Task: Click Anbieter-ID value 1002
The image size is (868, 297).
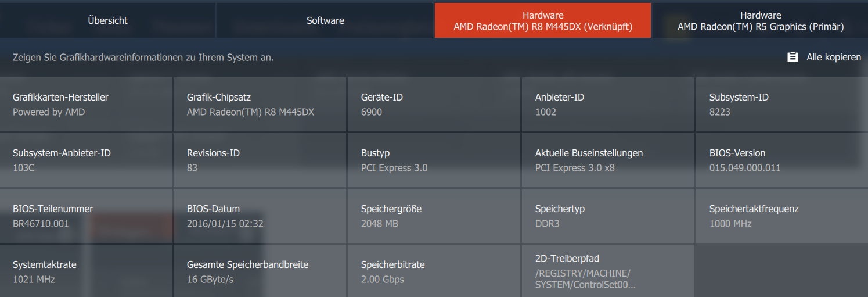Action: tap(546, 112)
